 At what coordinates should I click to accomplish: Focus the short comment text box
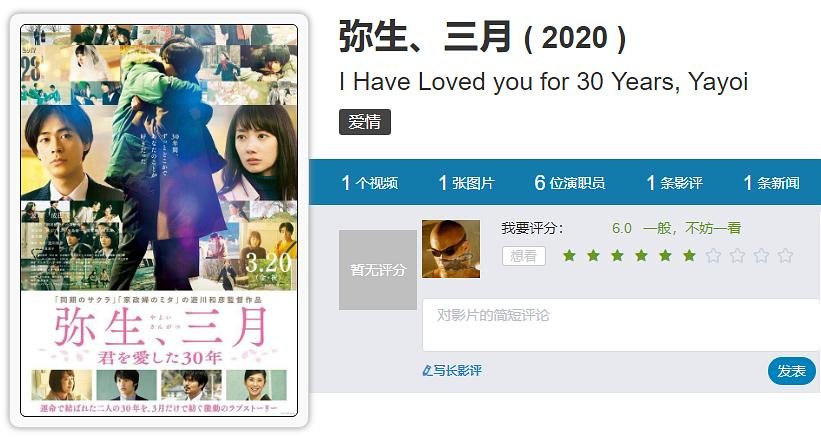click(621, 325)
